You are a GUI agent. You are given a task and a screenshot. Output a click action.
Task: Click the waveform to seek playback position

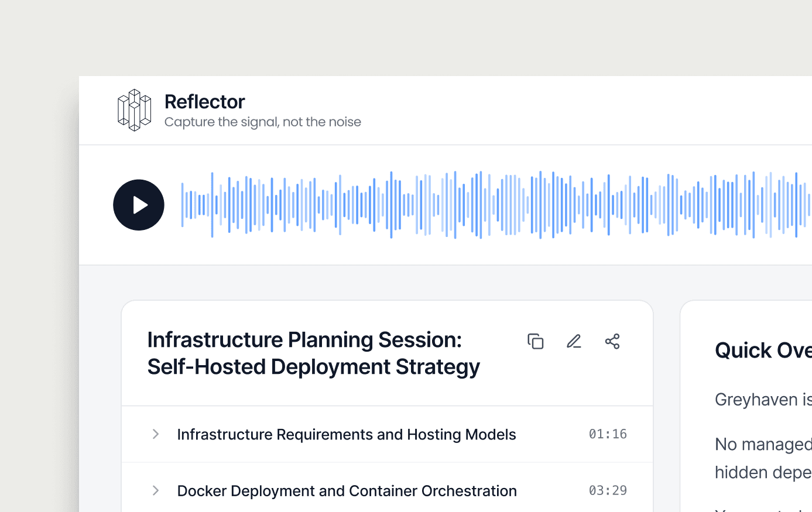(x=468, y=205)
